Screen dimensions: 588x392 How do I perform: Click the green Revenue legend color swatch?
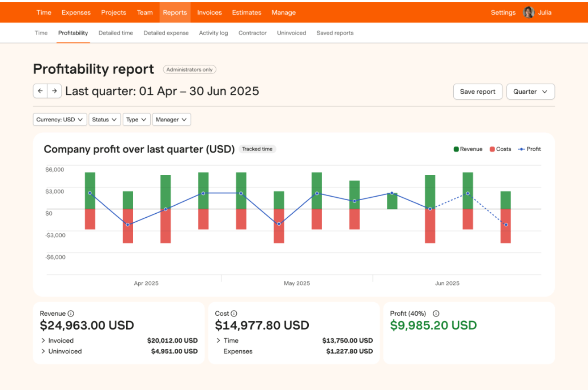(x=455, y=149)
